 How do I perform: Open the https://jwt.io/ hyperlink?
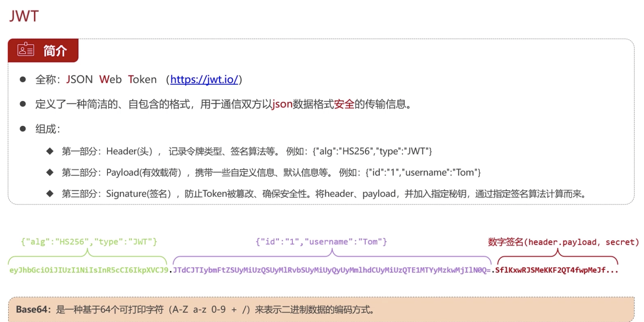[204, 80]
